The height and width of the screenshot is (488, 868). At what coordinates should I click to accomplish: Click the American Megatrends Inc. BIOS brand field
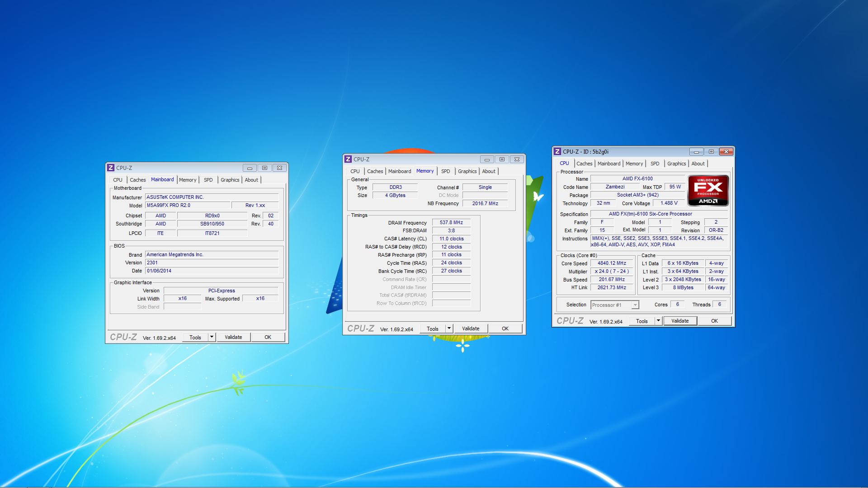[212, 254]
